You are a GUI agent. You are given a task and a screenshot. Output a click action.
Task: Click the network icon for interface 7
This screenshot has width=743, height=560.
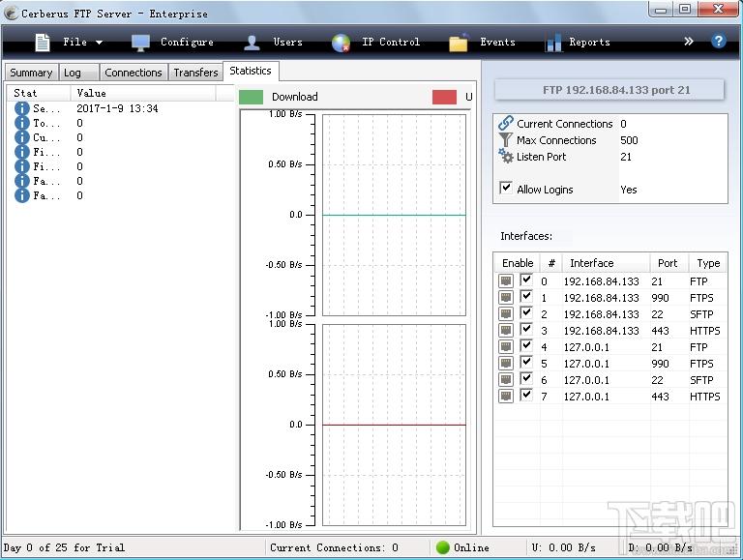(506, 397)
